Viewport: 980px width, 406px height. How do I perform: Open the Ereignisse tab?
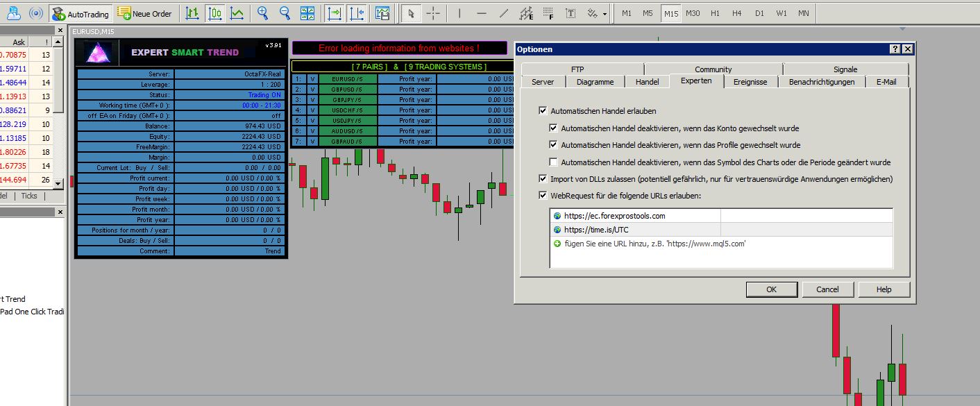pyautogui.click(x=751, y=82)
